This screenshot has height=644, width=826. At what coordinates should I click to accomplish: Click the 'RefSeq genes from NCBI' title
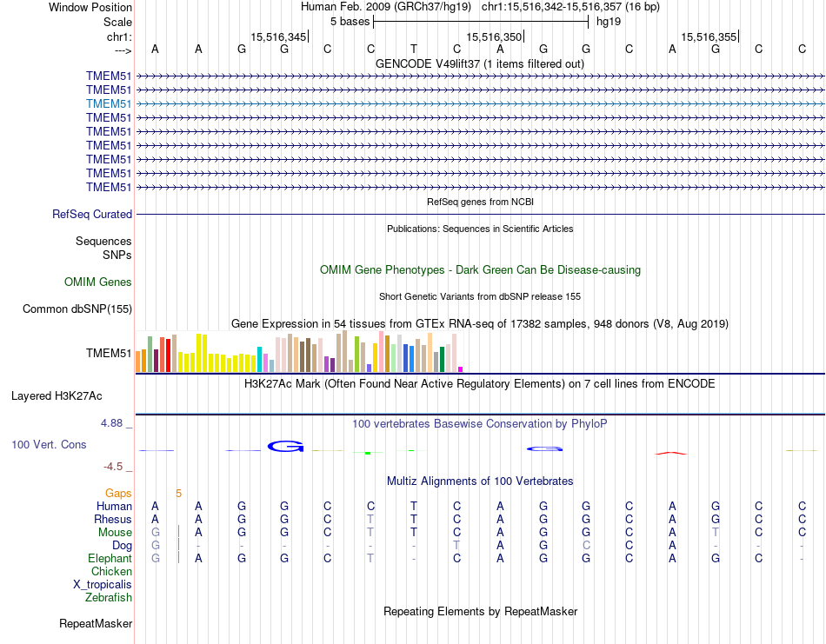point(481,202)
